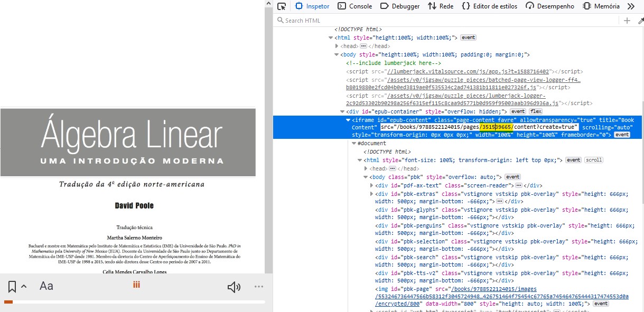This screenshot has width=644, height=312.
Task: Activate the element picker tool
Action: click(x=282, y=6)
